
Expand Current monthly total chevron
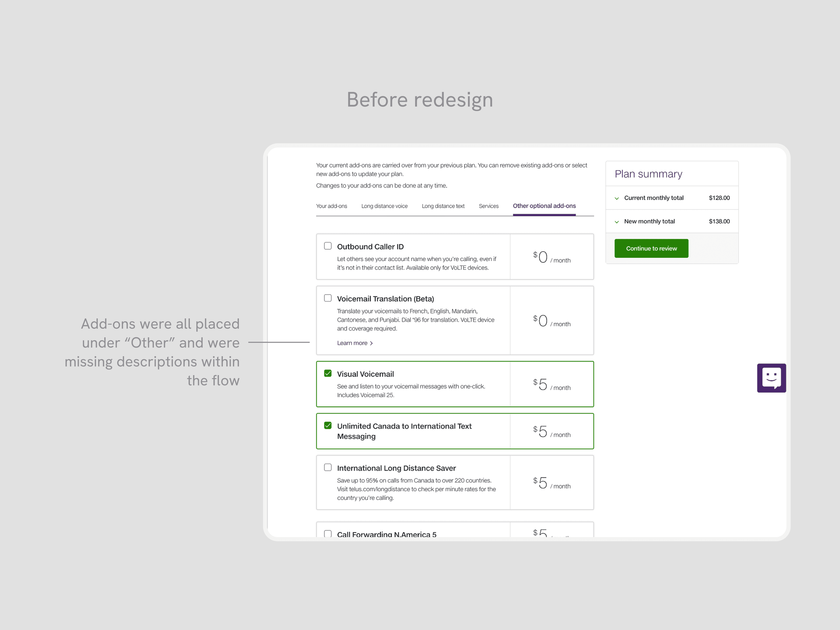[617, 198]
